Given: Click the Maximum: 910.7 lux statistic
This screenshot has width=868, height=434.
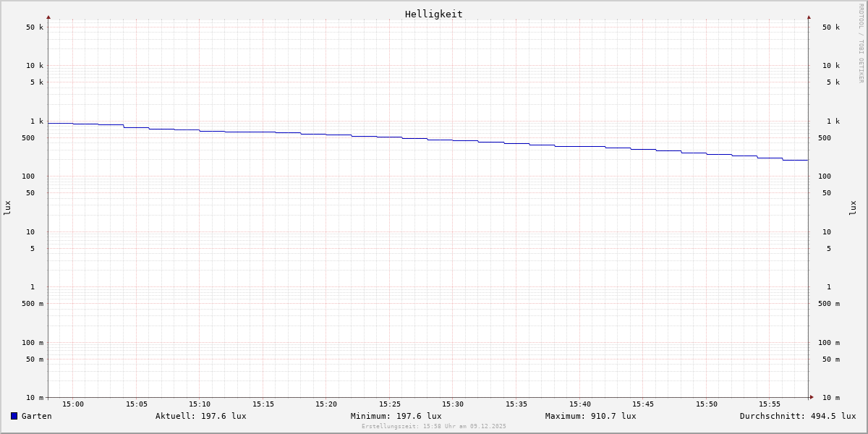Looking at the screenshot, I should pos(590,416).
